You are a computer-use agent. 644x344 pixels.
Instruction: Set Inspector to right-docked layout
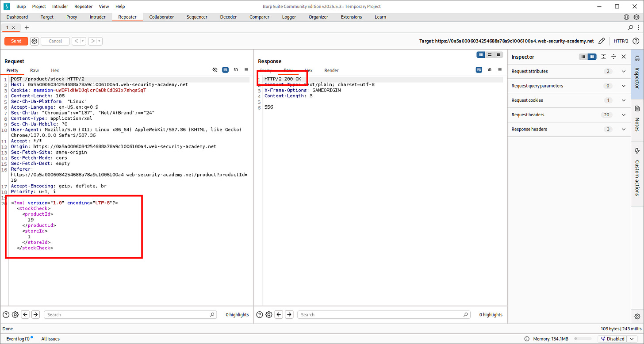[x=592, y=57]
